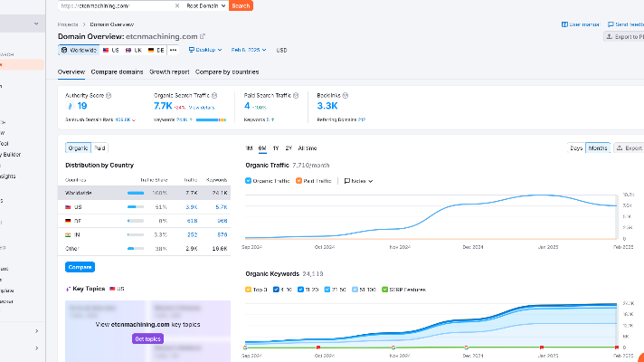Open the Feb 6, 2025 date dropdown
The height and width of the screenshot is (362, 644).
pos(249,50)
